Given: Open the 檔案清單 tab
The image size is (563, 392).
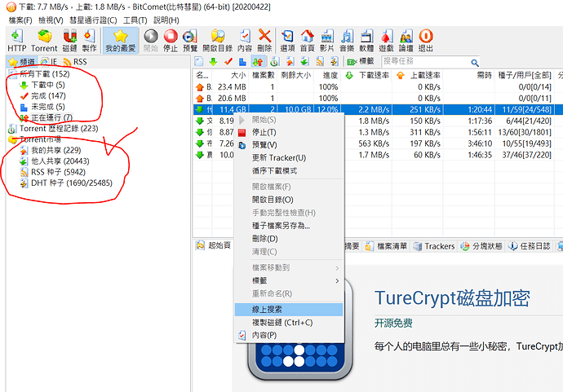Looking at the screenshot, I should [386, 246].
